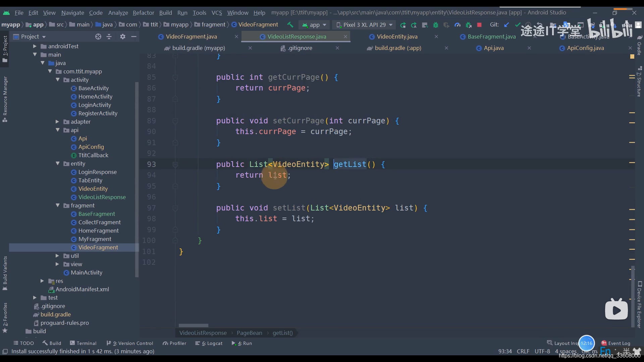Click the Run with Coverage icon
The height and width of the screenshot is (362, 644).
(446, 25)
